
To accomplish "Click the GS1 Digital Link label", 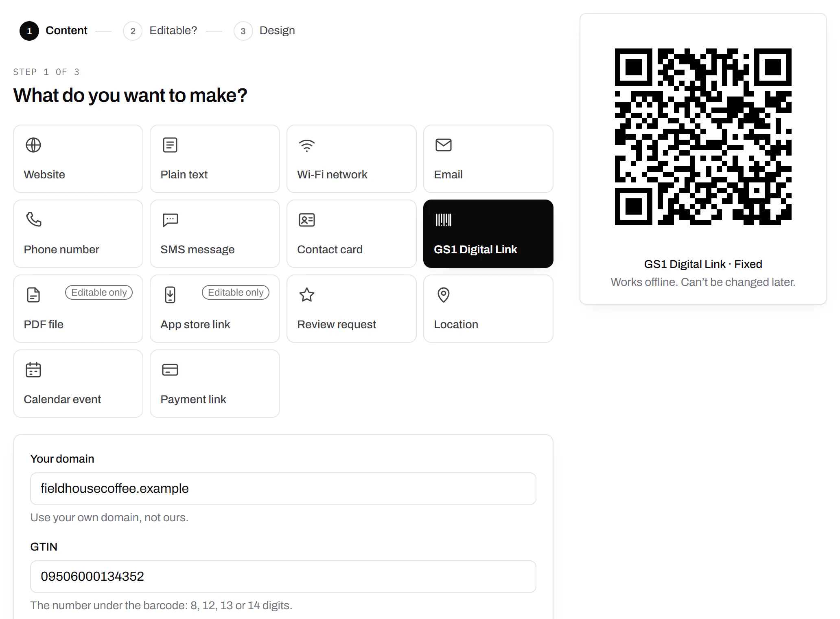I will [x=475, y=249].
